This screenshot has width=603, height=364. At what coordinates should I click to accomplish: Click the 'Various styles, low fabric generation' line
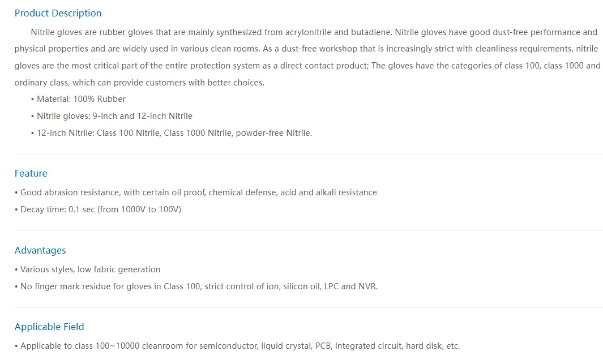tap(90, 269)
